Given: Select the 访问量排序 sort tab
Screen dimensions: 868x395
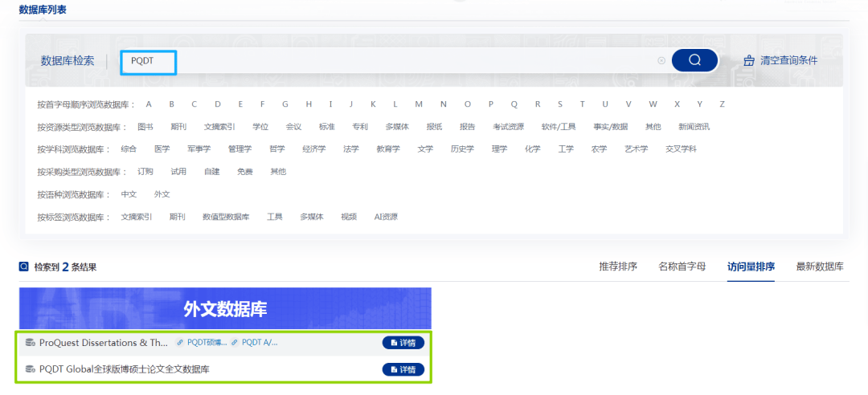Looking at the screenshot, I should pos(751,267).
